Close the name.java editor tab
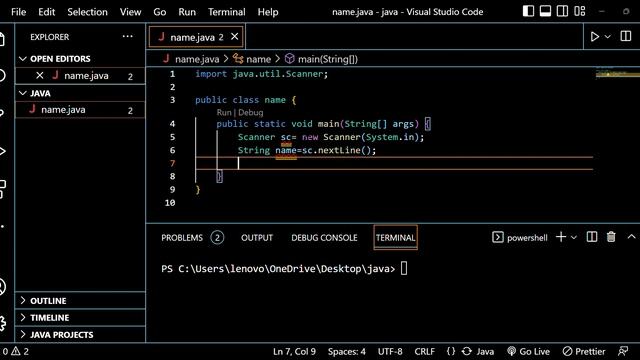The height and width of the screenshot is (360, 640). click(234, 37)
